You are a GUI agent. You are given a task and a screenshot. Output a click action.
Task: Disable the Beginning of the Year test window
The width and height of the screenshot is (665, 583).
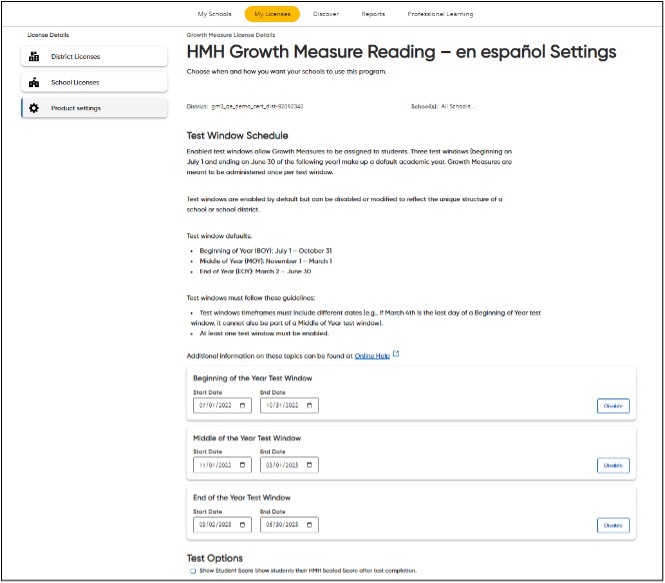click(x=613, y=406)
